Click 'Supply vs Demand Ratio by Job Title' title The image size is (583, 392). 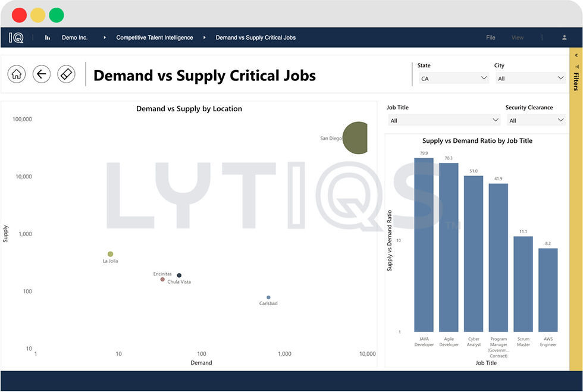[x=477, y=141]
